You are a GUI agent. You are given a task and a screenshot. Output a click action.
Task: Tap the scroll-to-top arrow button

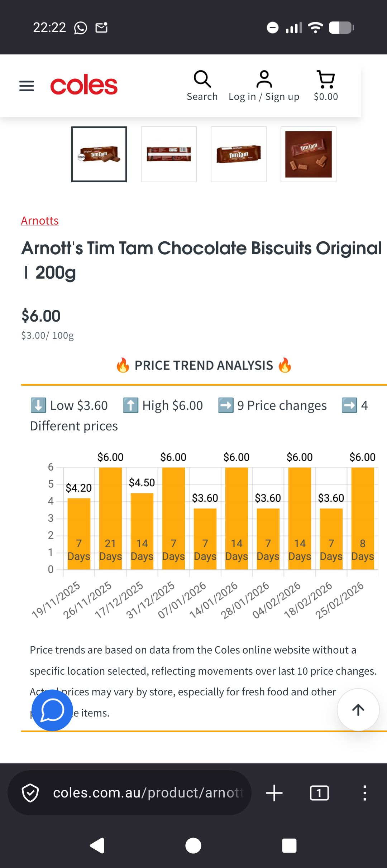click(x=358, y=710)
